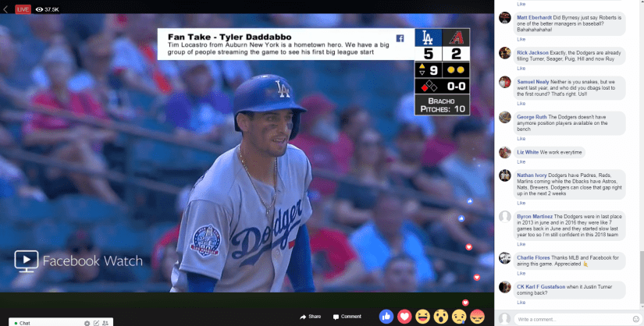React with the Angry face

pos(477,317)
